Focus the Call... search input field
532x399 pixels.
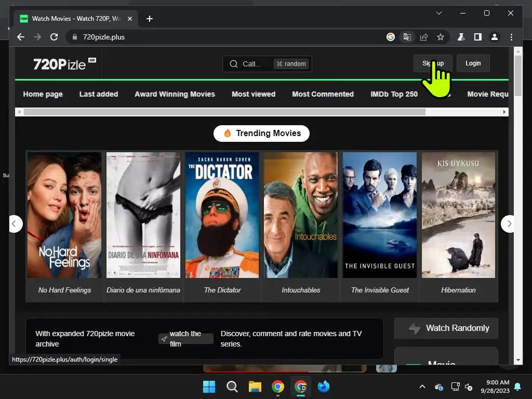pyautogui.click(x=267, y=64)
